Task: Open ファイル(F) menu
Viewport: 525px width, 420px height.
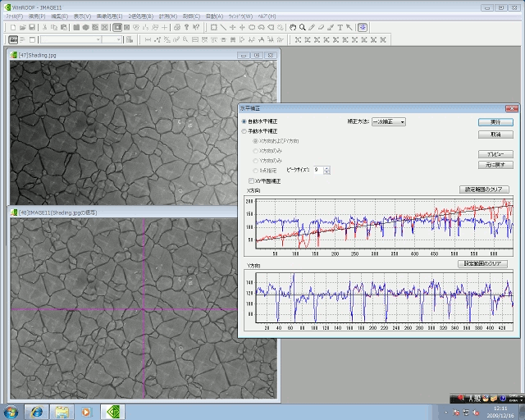Action: point(15,16)
